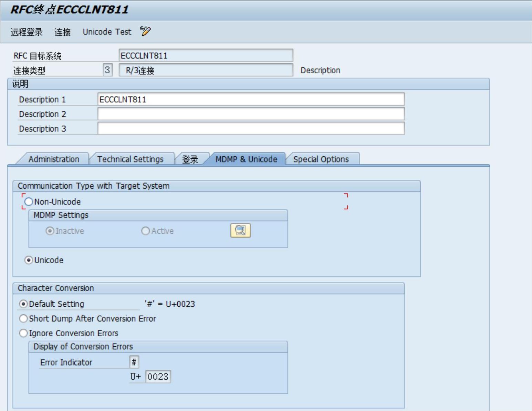Choose Default Setting character conversion

23,304
